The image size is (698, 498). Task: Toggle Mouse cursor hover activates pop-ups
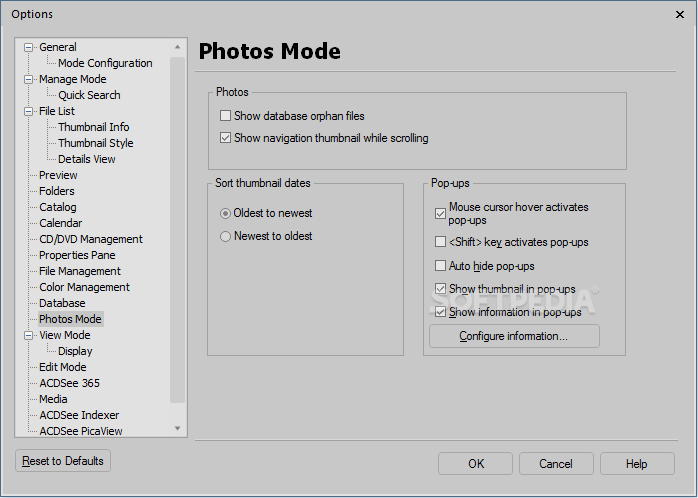coord(440,214)
